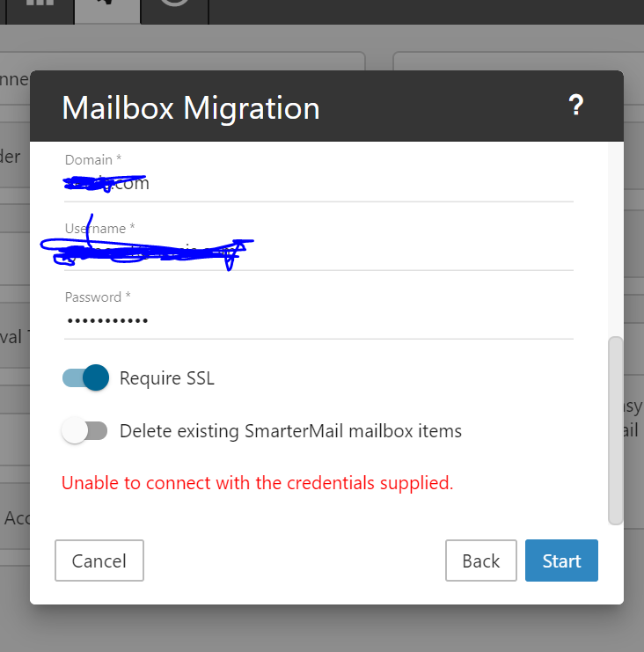644x652 pixels.
Task: Focus the Domain input field
Action: click(x=318, y=184)
